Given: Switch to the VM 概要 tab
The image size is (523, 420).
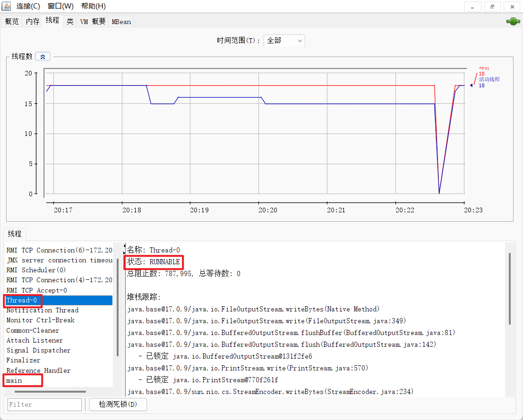Looking at the screenshot, I should [x=93, y=22].
